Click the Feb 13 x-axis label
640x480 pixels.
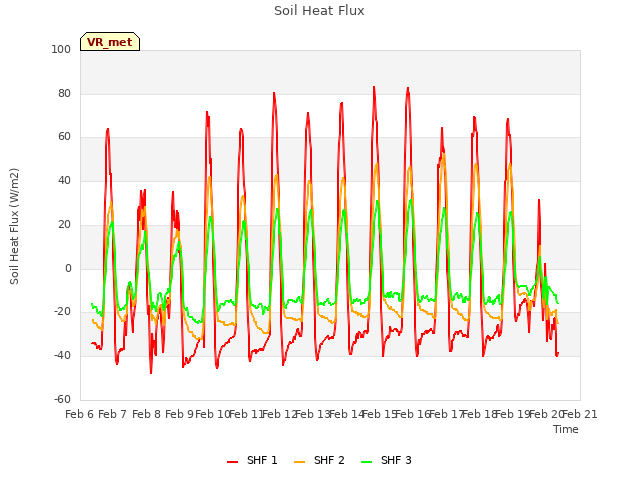(313, 414)
